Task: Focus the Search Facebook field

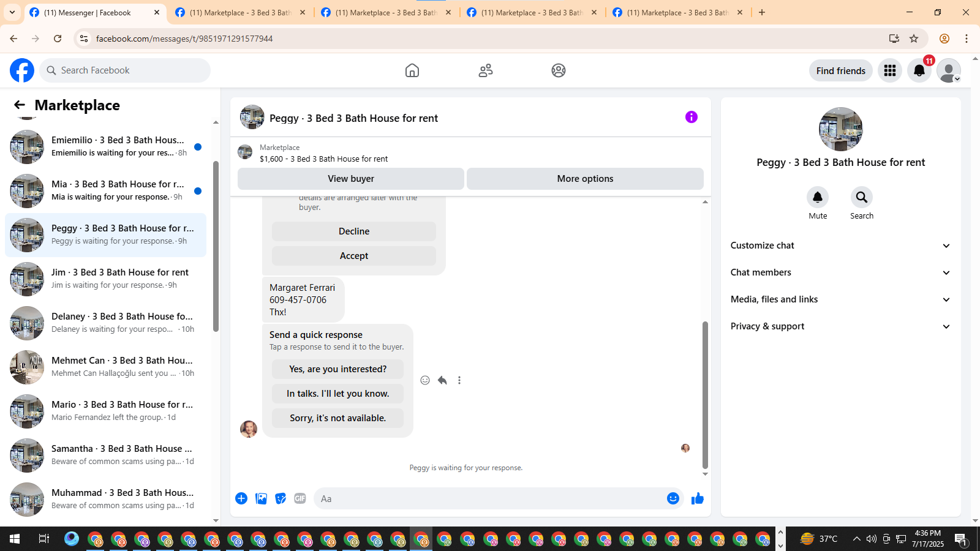Action: (125, 70)
